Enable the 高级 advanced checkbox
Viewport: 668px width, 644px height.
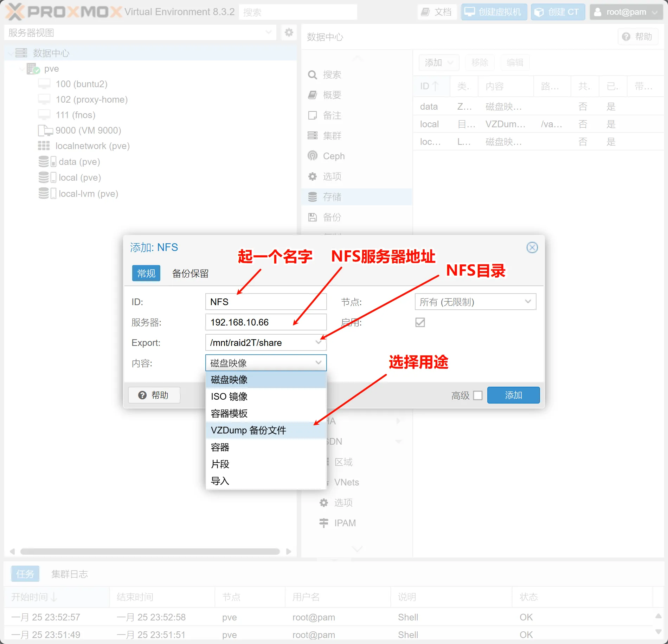point(478,395)
